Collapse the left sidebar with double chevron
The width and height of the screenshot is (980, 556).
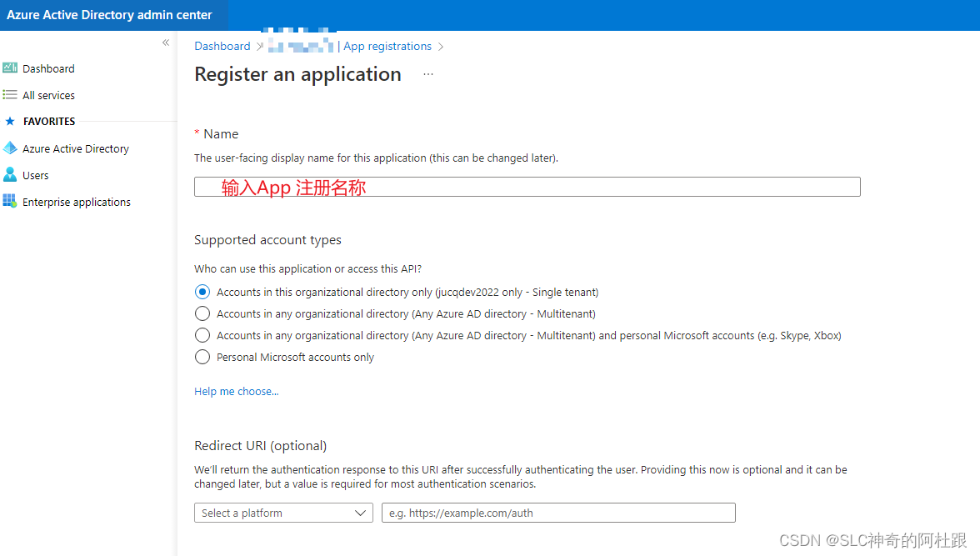(166, 43)
